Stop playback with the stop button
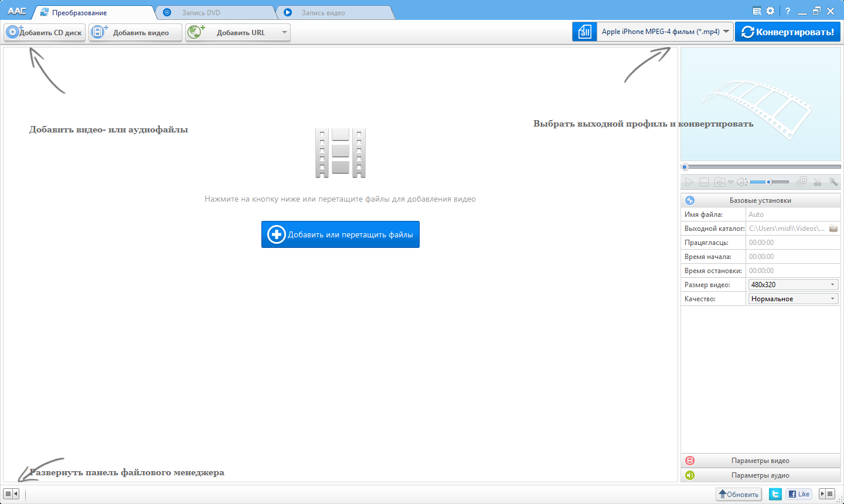This screenshot has width=844, height=504. tap(705, 182)
